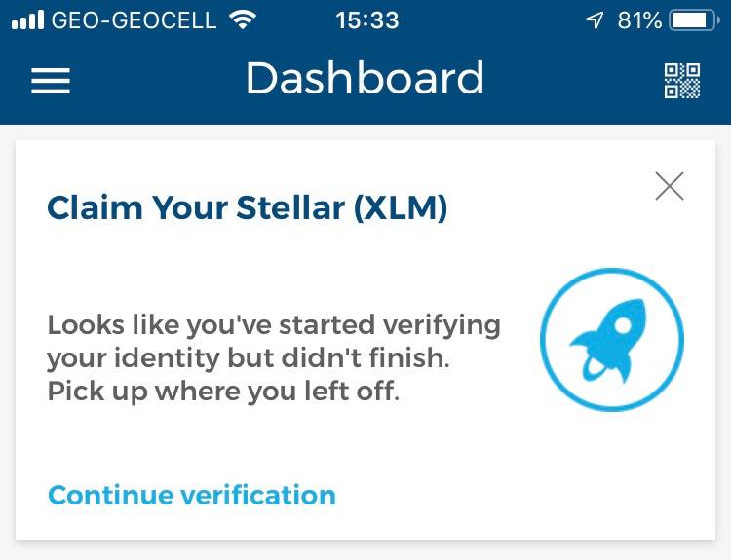Open the hamburger navigation menu
This screenshot has height=560, width=731.
(51, 81)
